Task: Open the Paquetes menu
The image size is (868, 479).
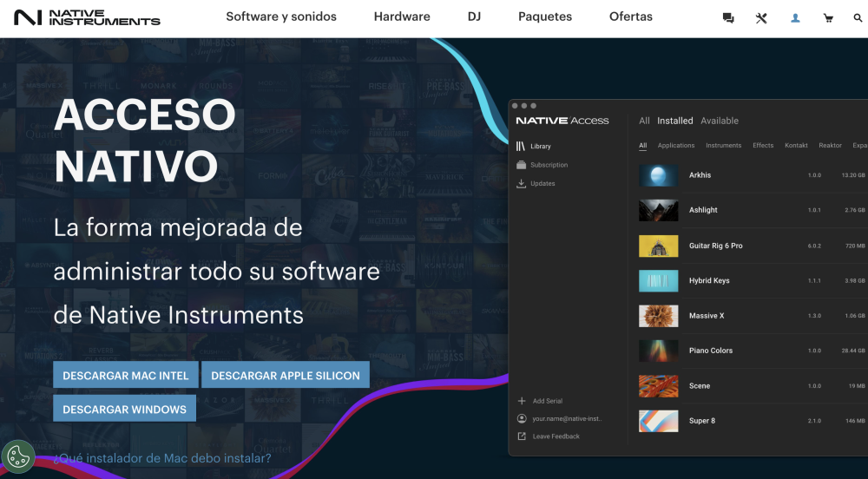Action: [545, 16]
